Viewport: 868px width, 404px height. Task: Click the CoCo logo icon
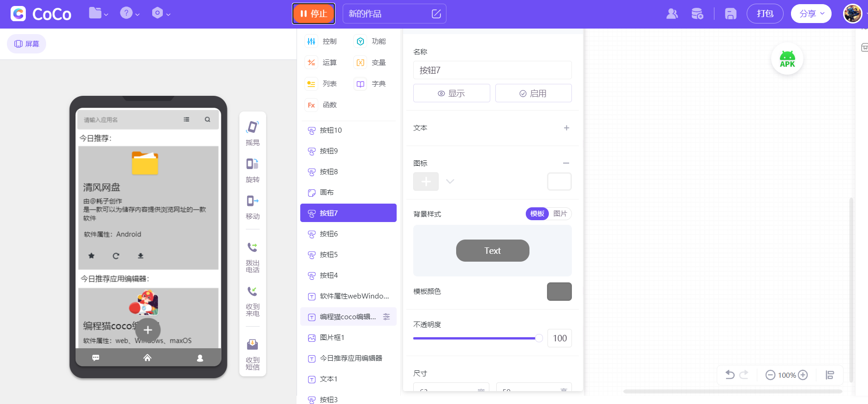pyautogui.click(x=18, y=14)
